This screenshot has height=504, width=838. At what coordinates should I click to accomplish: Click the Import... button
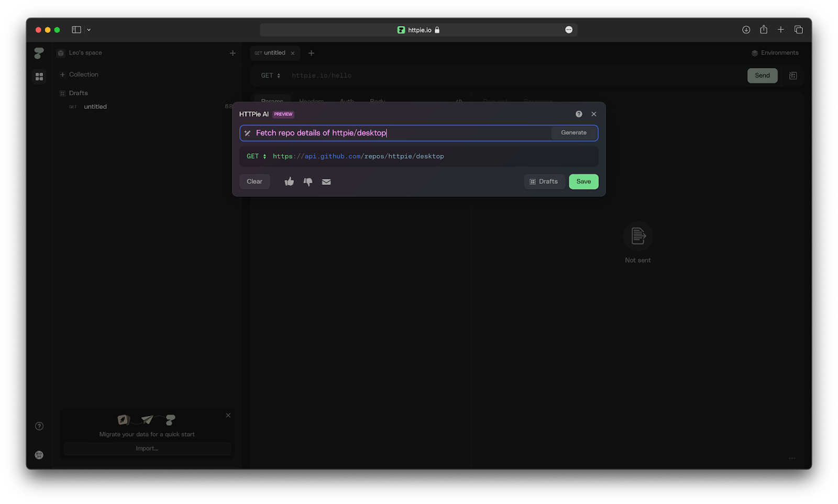pos(147,449)
